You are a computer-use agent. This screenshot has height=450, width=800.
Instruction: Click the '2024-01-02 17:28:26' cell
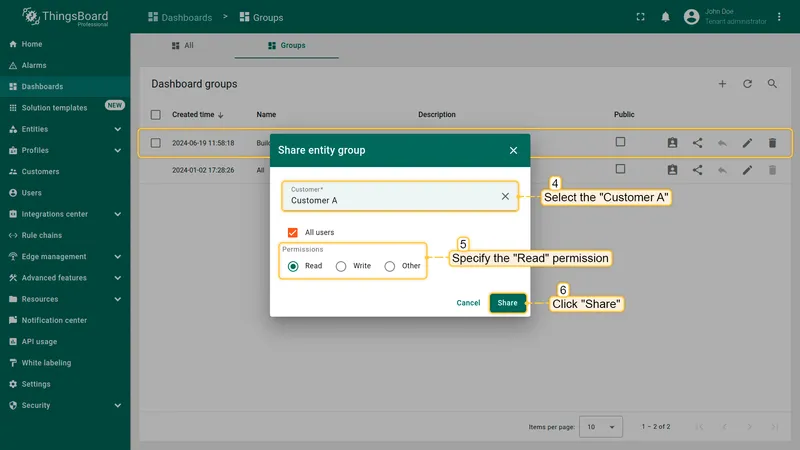pyautogui.click(x=203, y=170)
